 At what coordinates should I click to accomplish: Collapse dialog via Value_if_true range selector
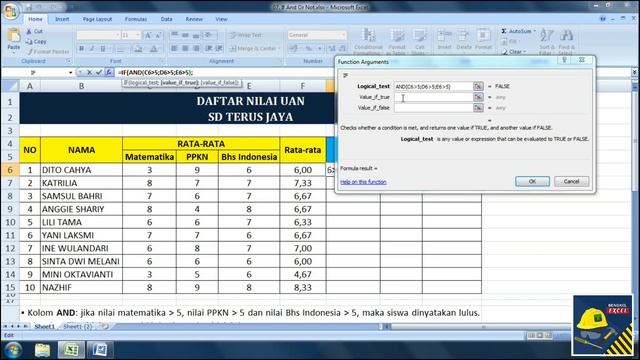click(x=478, y=97)
